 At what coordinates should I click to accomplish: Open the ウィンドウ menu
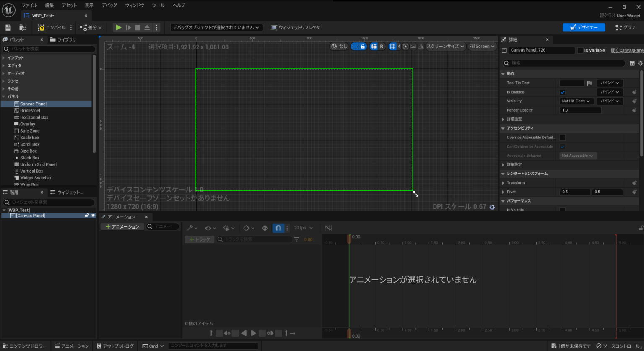coord(134,5)
